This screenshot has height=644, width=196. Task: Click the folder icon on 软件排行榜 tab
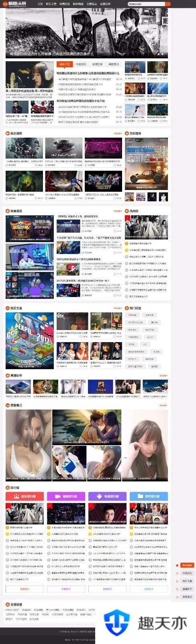point(140,497)
